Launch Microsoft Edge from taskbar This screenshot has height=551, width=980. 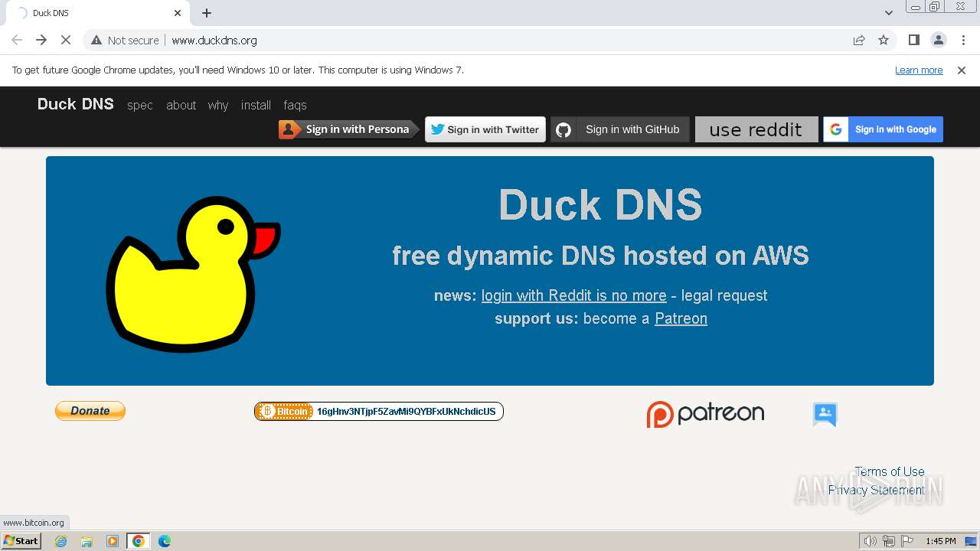pos(165,541)
